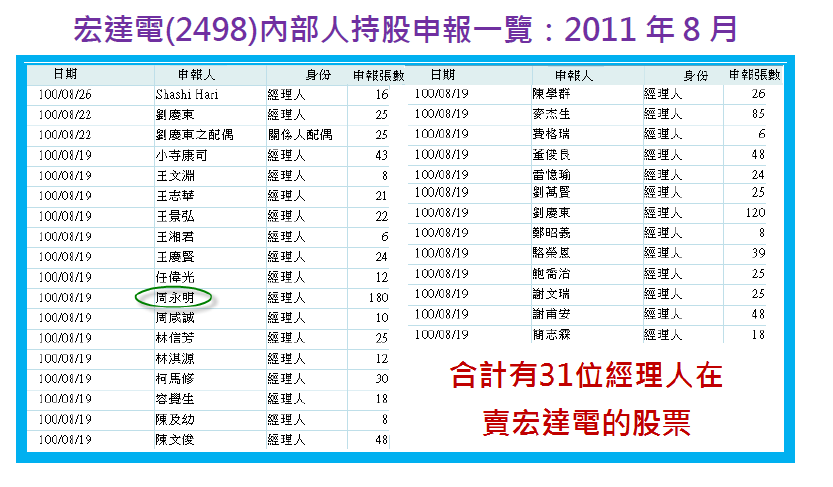Select the 柯馬修 name cell
Screen dimensions: 833x487
pyautogui.click(x=175, y=379)
